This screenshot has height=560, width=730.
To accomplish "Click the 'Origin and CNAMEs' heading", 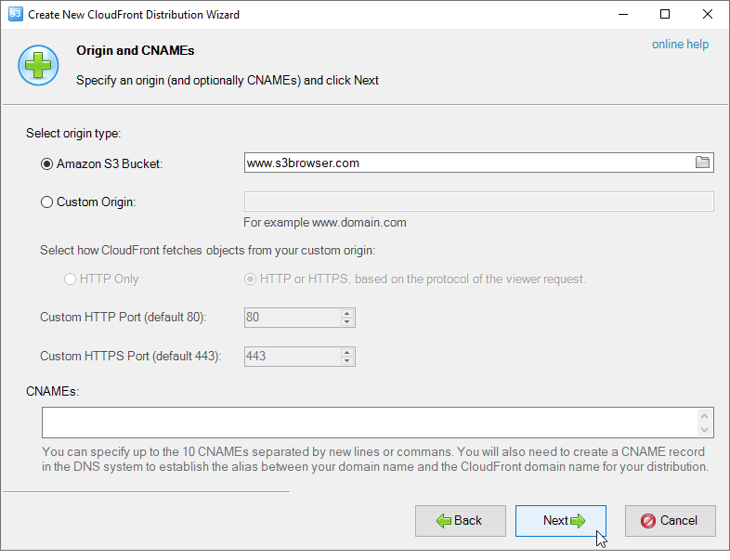I will [x=135, y=50].
